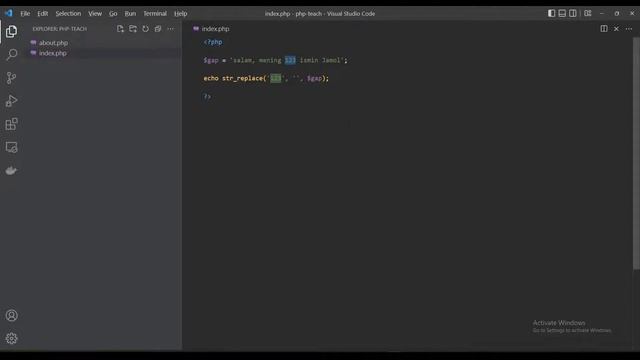Viewport: 640px width, 360px height.
Task: Open the Selection menu
Action: [x=68, y=13]
